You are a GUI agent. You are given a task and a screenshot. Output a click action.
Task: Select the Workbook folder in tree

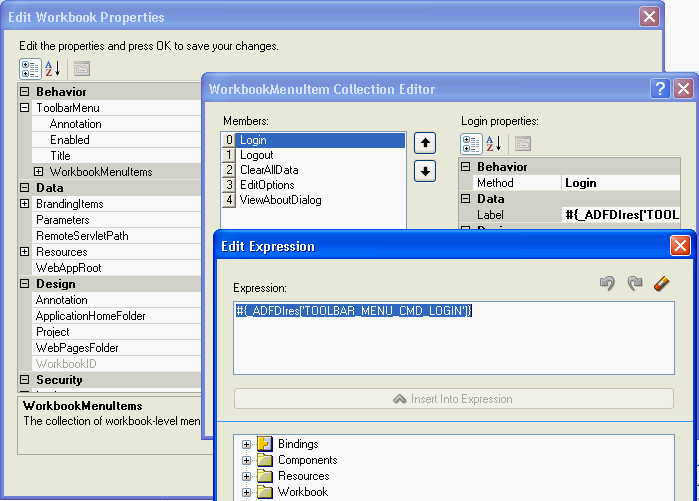point(302,492)
